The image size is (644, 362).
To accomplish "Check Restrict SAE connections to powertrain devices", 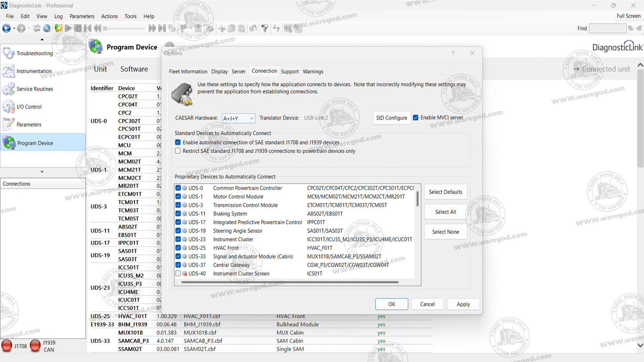I will click(x=178, y=151).
